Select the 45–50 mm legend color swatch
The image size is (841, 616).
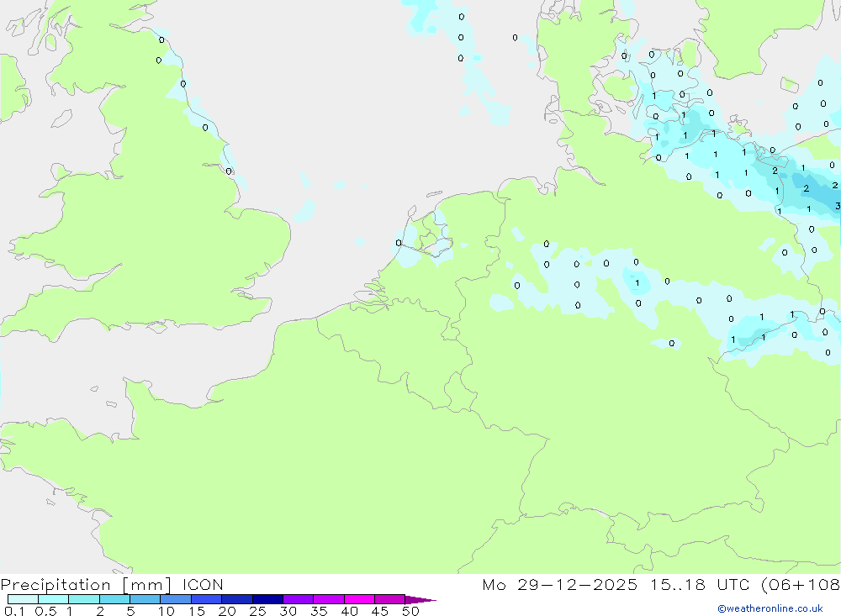pos(390,599)
